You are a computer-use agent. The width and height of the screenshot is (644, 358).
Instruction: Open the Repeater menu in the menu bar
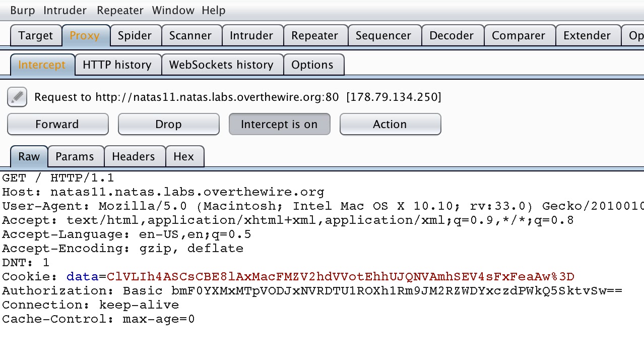[x=120, y=10]
